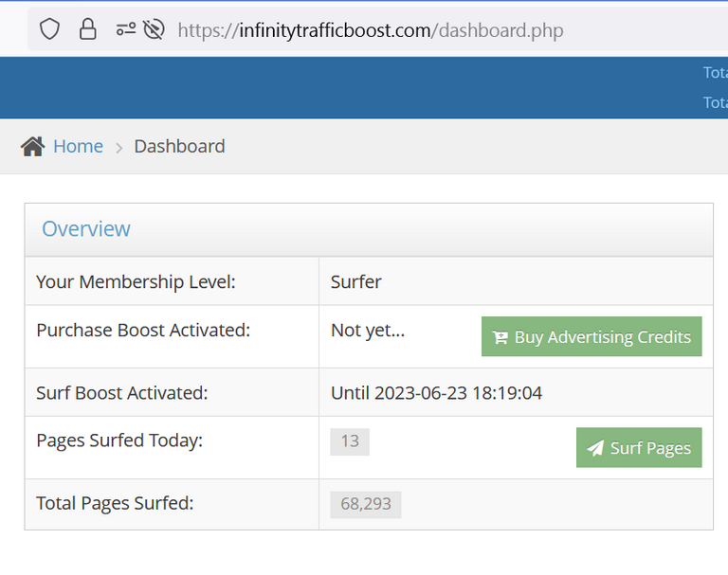The height and width of the screenshot is (575, 728).
Task: Click the 'Pages Surfed Today:' label
Action: 119,440
